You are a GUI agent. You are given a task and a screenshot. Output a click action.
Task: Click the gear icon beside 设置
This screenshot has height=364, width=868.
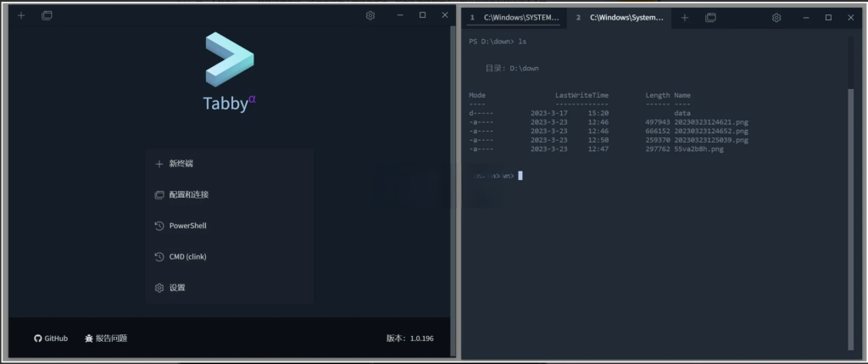(x=159, y=288)
